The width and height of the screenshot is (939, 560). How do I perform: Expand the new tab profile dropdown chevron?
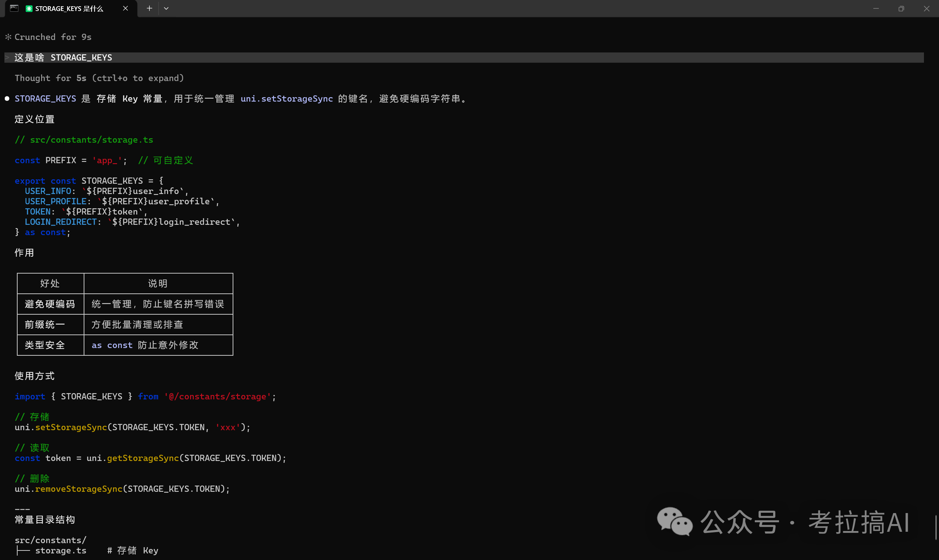(x=166, y=8)
